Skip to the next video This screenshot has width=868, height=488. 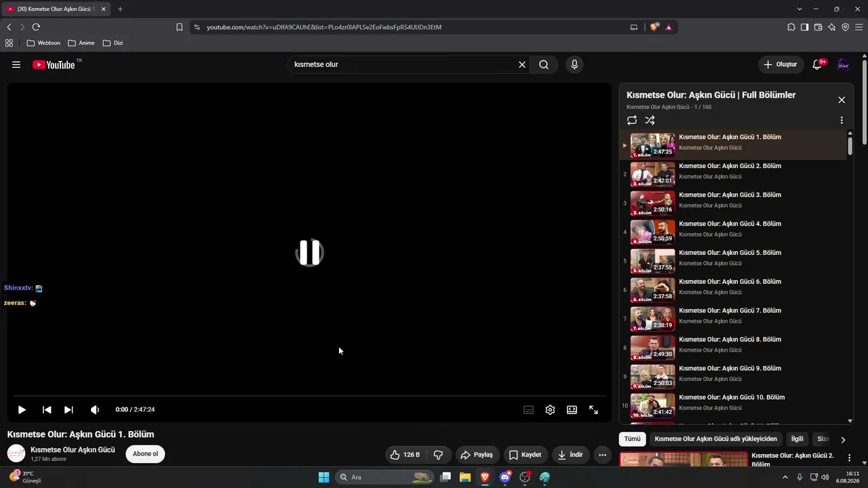[x=68, y=409]
